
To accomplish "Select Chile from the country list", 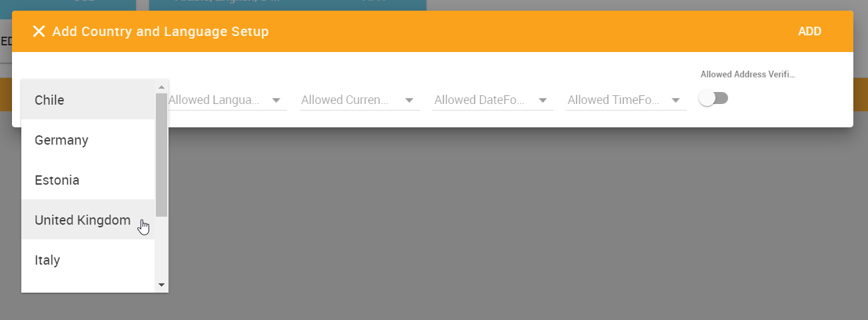I will (x=89, y=100).
